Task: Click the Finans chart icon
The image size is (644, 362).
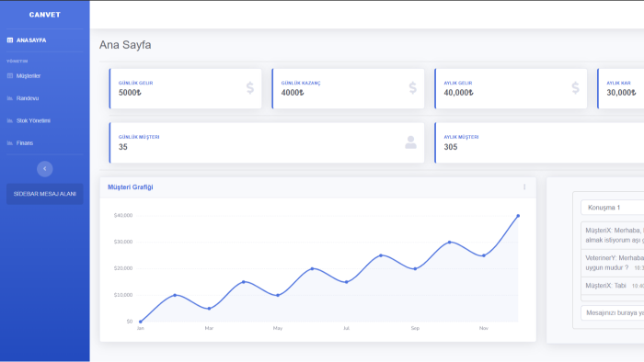Action: click(x=10, y=143)
